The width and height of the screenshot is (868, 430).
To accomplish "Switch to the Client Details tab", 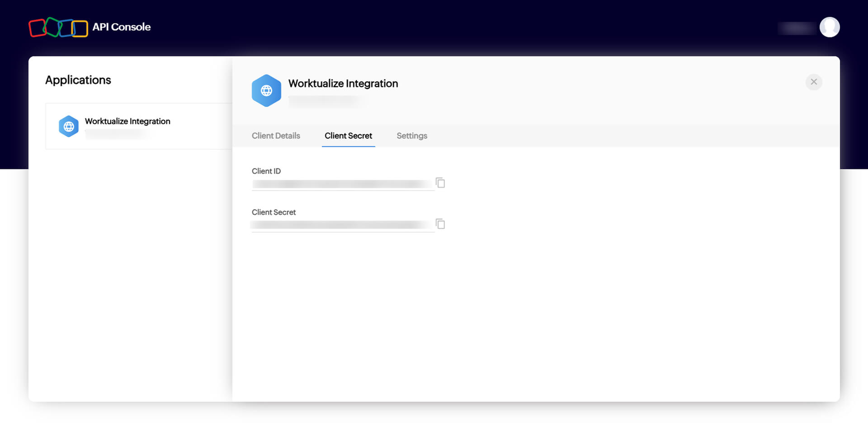I will click(276, 136).
